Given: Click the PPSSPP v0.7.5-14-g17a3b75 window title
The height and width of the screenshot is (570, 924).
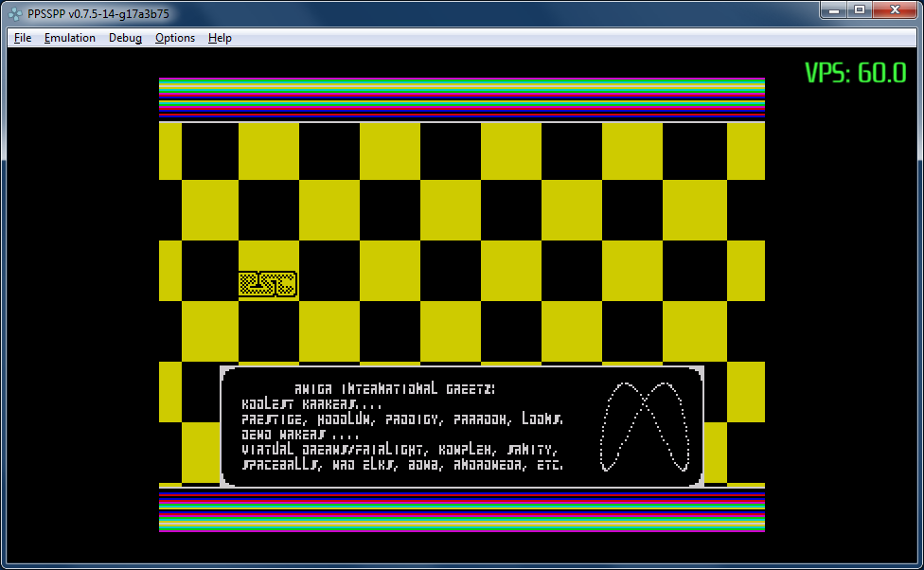Looking at the screenshot, I should [98, 13].
